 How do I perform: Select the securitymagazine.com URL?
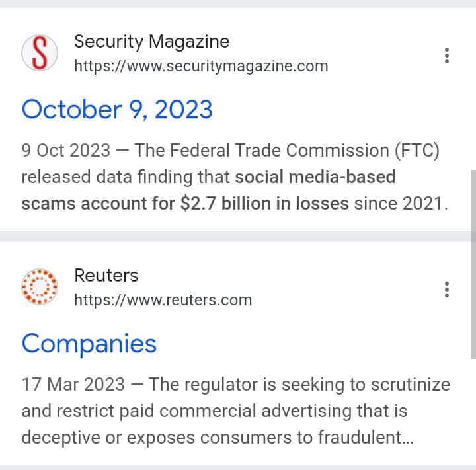point(201,66)
